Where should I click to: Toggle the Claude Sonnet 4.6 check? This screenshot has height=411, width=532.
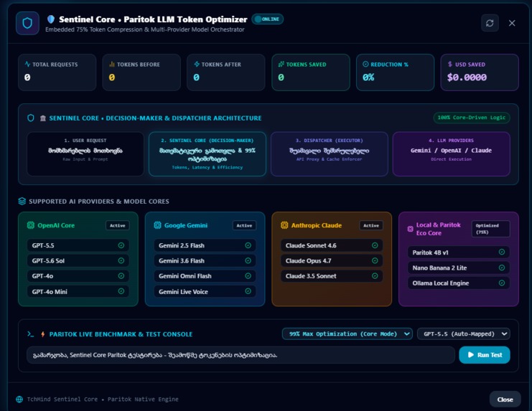point(375,245)
